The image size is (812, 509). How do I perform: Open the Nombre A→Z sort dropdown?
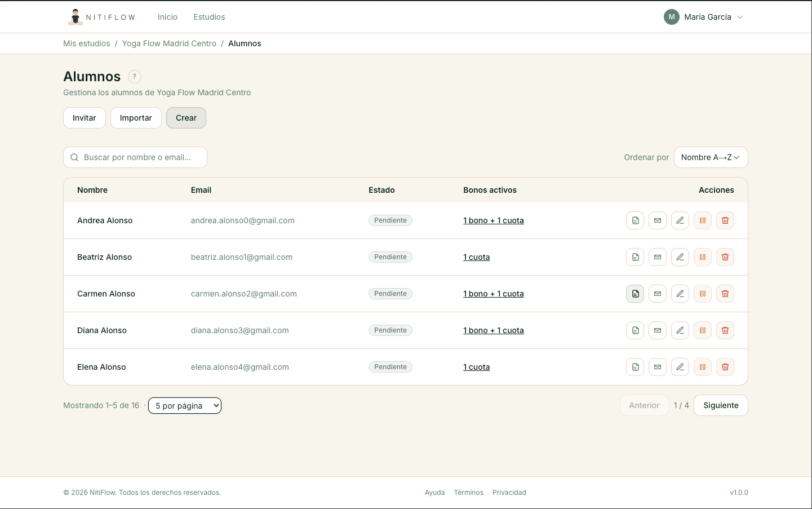click(x=711, y=157)
